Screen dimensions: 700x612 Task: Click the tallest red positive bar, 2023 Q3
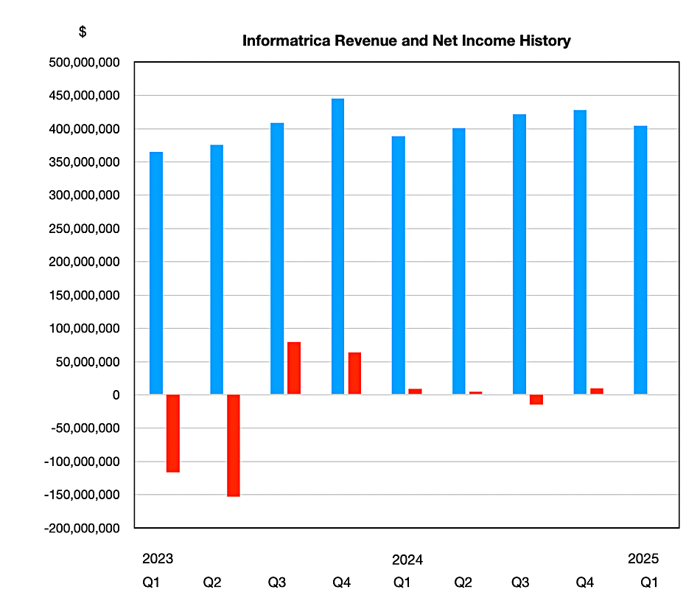[x=294, y=368]
